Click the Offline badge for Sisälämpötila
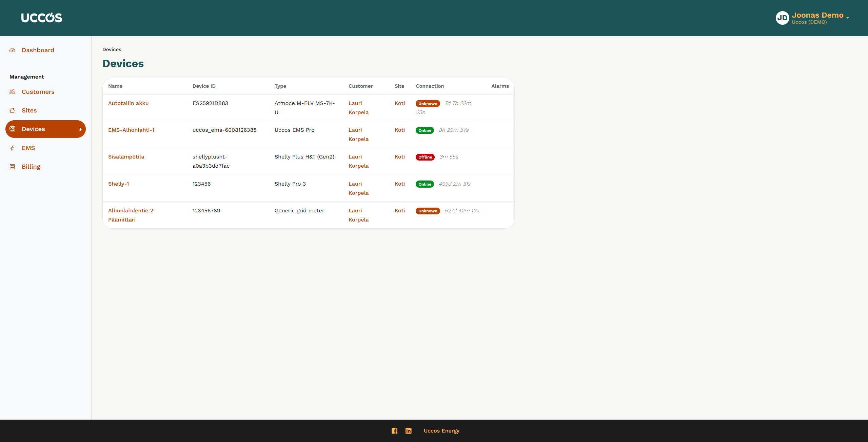This screenshot has height=442, width=868. (425, 157)
